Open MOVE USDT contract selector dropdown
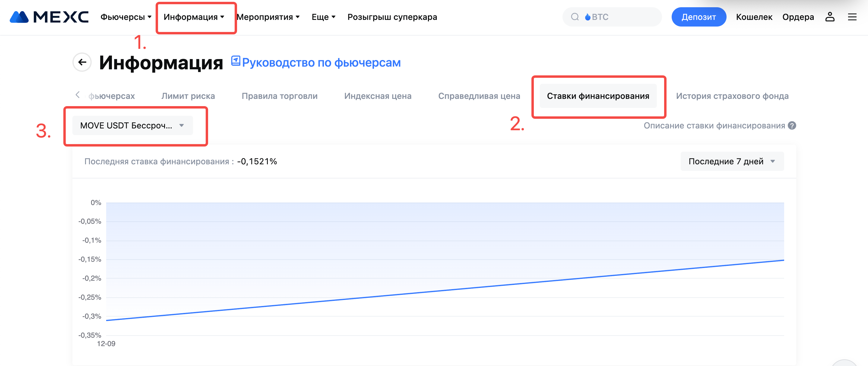The width and height of the screenshot is (868, 366). [132, 126]
